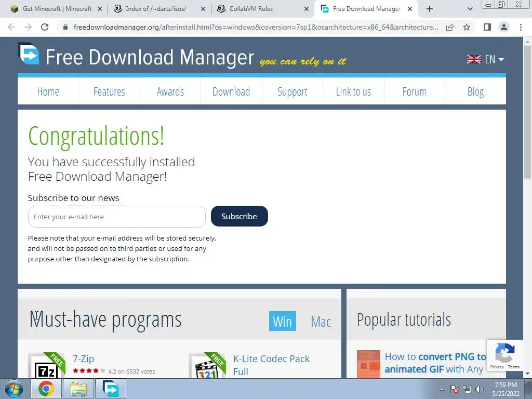The height and width of the screenshot is (399, 532).
Task: Open Chrome three-dot menu
Action: (521, 27)
